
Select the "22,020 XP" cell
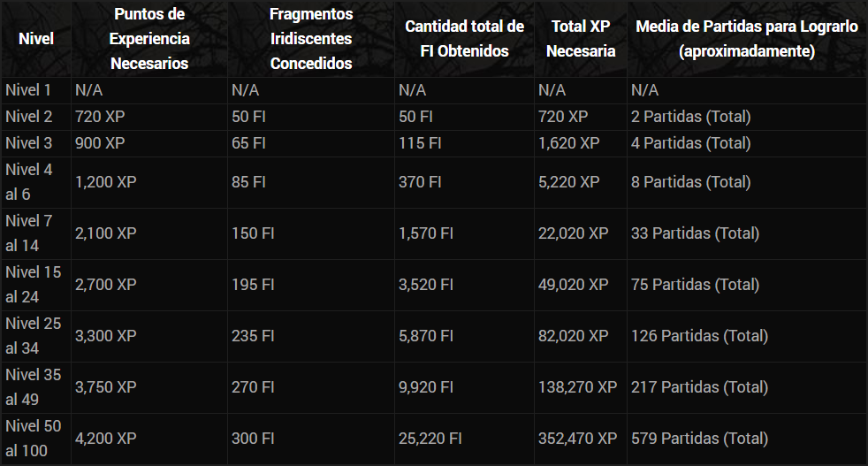[x=574, y=233]
